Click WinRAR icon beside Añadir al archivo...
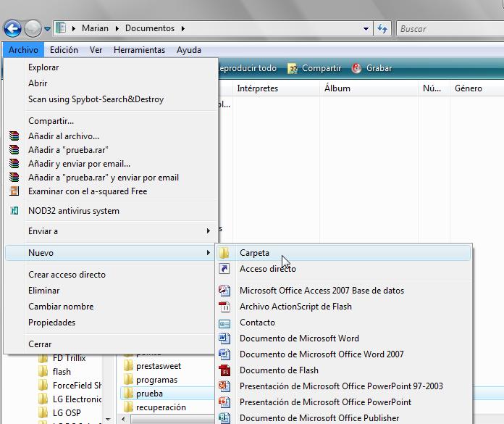 [14, 136]
